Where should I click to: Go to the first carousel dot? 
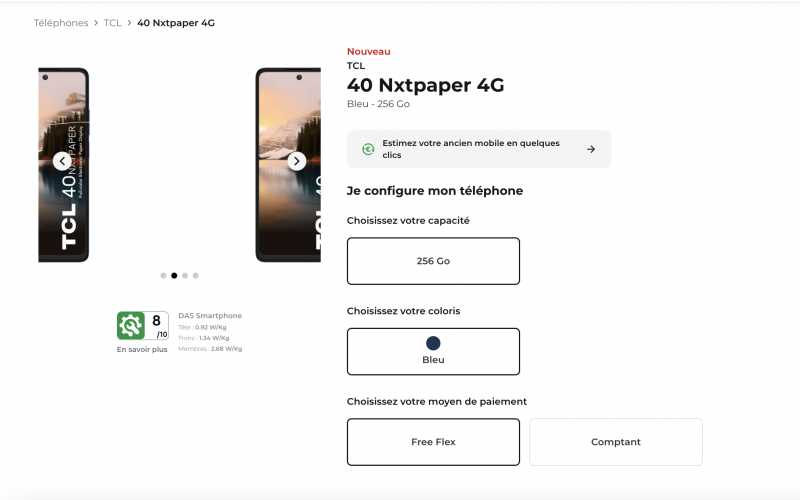(163, 276)
